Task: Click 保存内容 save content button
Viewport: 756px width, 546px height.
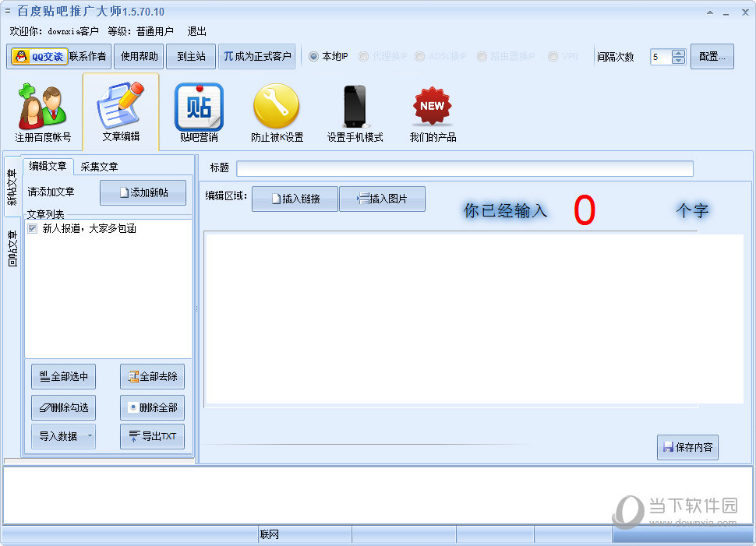Action: (x=687, y=447)
